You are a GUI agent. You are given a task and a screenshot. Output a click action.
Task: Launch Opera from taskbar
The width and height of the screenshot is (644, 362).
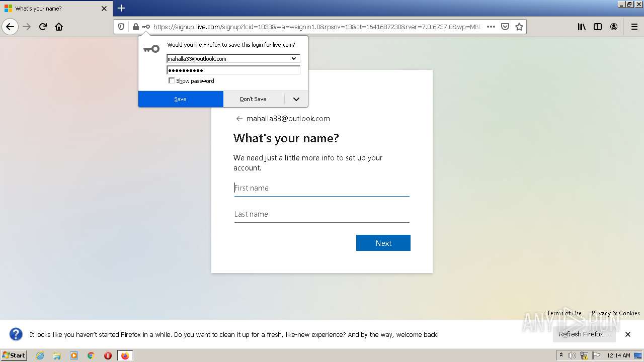(x=108, y=355)
